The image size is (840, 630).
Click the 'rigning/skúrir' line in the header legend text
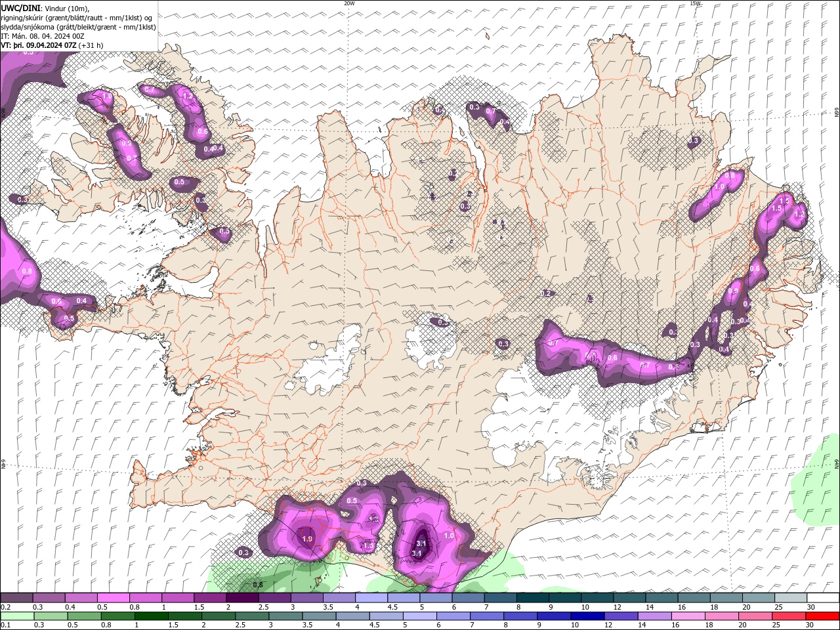point(77,18)
